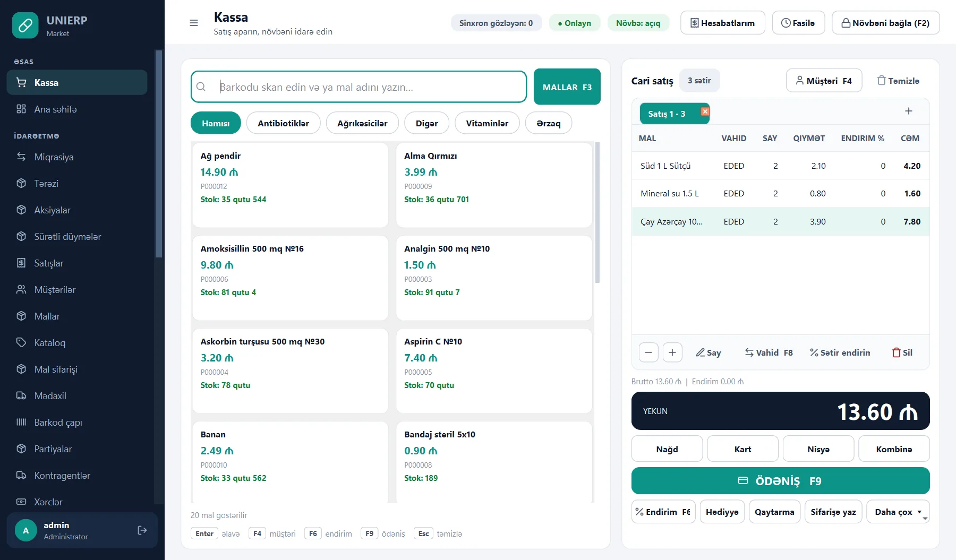Image resolution: width=956 pixels, height=560 pixels.
Task: Add Aspirin C №10 product card
Action: 494,371
